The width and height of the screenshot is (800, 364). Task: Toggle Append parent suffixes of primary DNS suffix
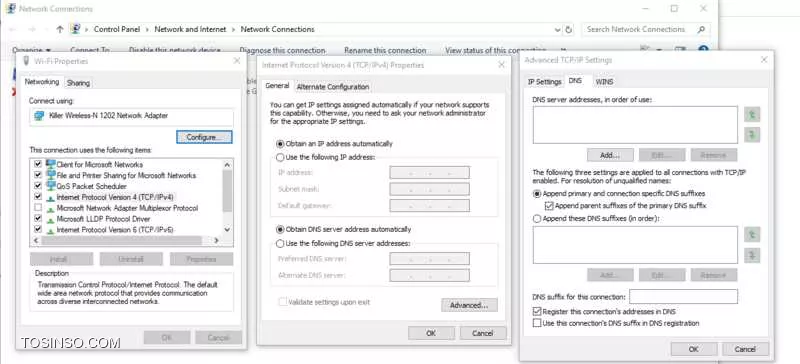549,206
